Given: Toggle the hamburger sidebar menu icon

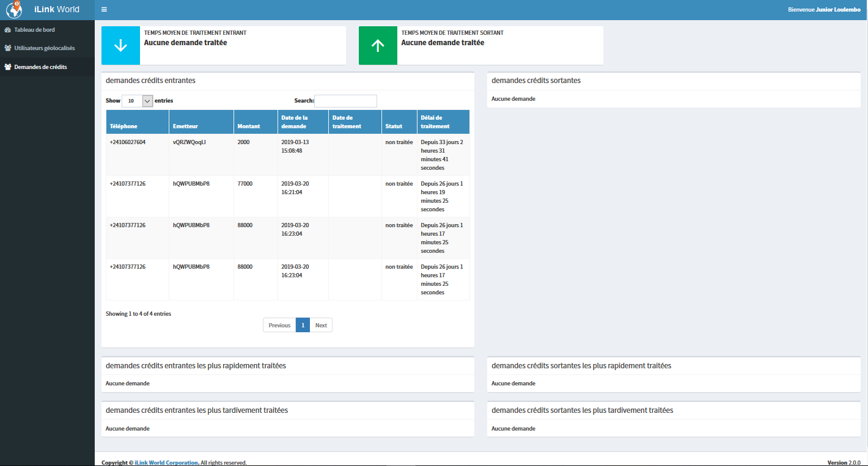Looking at the screenshot, I should tap(105, 10).
